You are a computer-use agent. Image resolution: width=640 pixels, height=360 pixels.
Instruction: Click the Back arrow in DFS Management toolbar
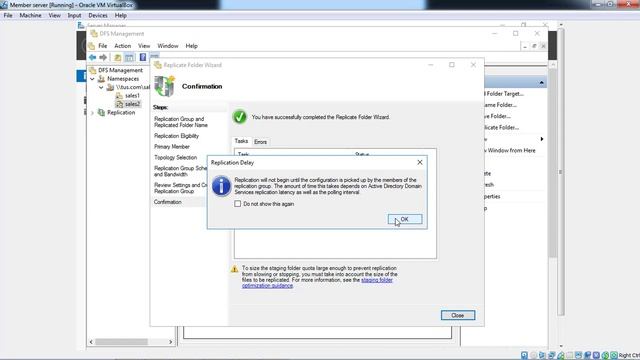coord(93,58)
